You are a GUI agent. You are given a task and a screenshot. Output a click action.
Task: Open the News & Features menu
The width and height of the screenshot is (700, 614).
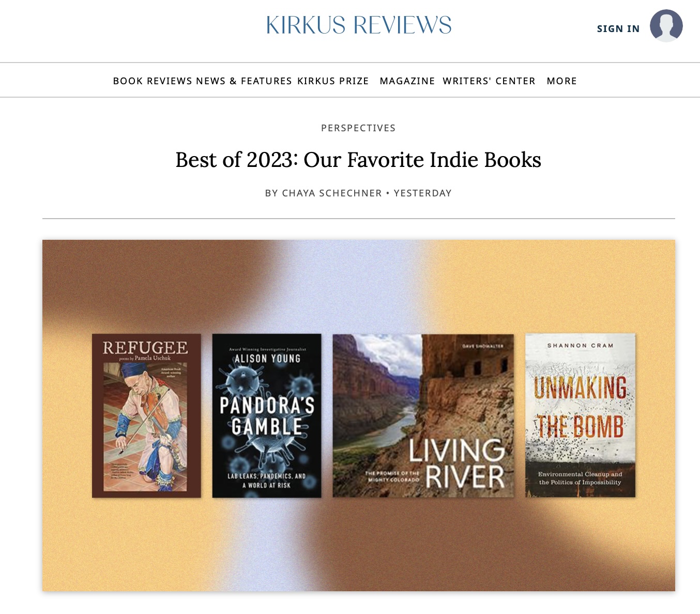point(244,81)
